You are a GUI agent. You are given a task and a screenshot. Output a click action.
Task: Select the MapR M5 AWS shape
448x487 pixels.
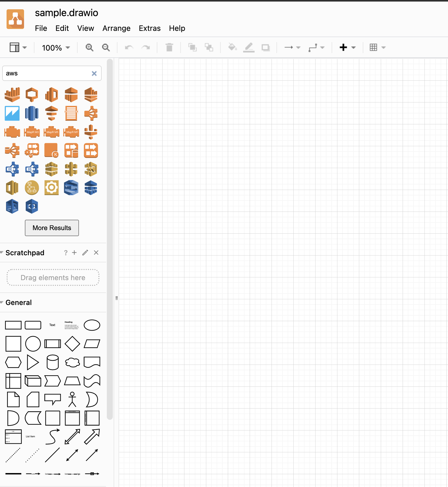tap(52, 132)
